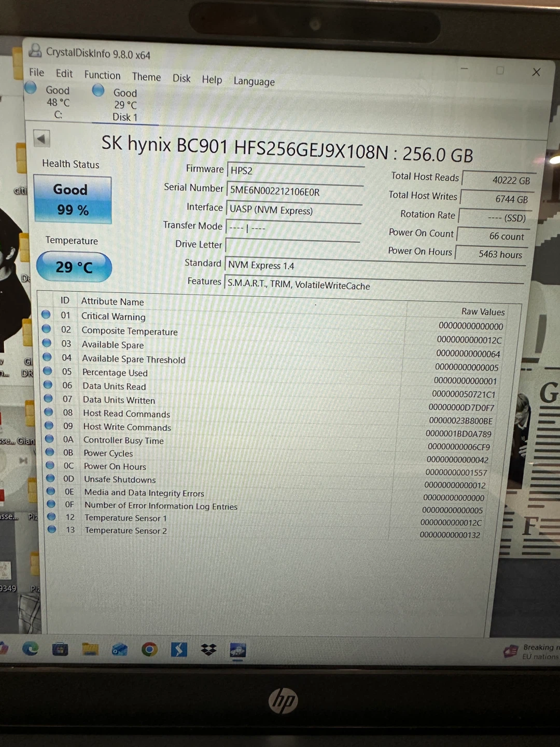
Task: Open Dropbox from the taskbar
Action: [x=208, y=649]
